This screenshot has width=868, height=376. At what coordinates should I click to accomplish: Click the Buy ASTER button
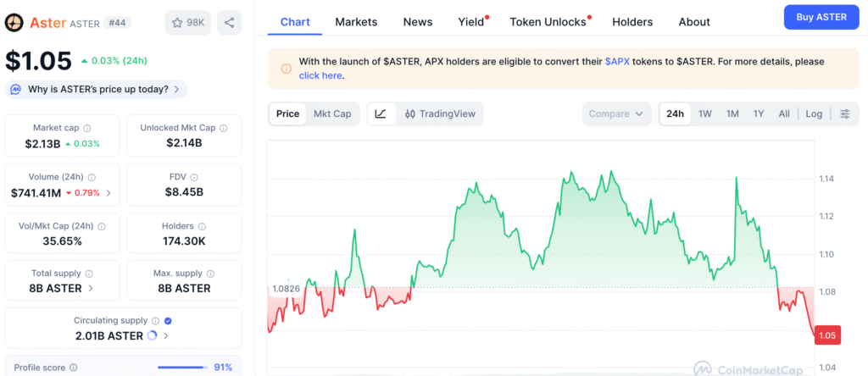(x=821, y=17)
